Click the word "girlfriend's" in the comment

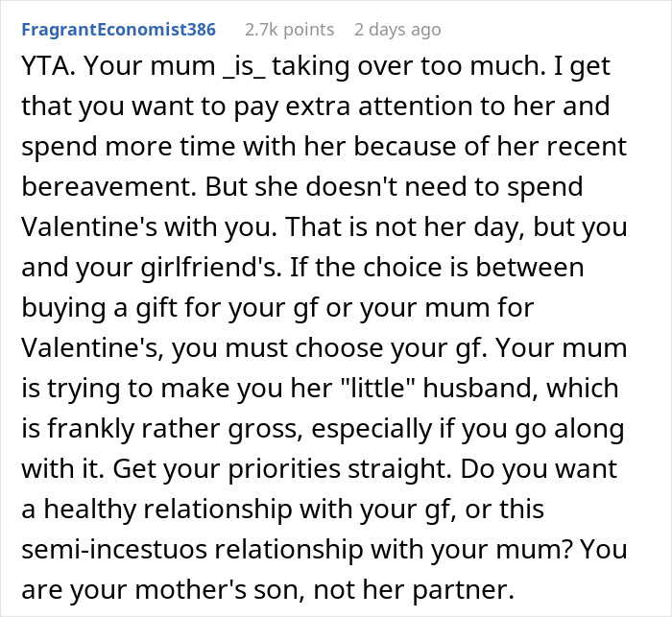[x=211, y=268]
